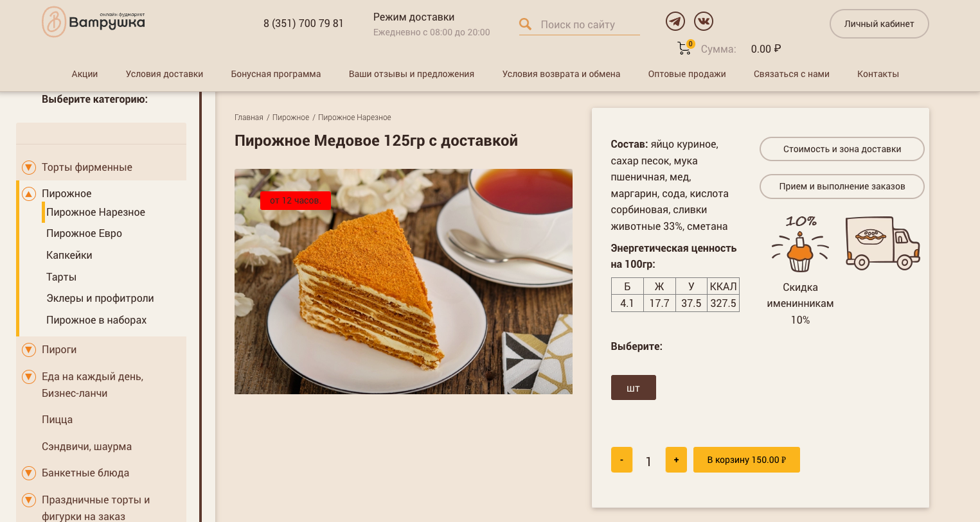Click the delivery truck icon
The width and height of the screenshot is (980, 522).
coord(882,243)
